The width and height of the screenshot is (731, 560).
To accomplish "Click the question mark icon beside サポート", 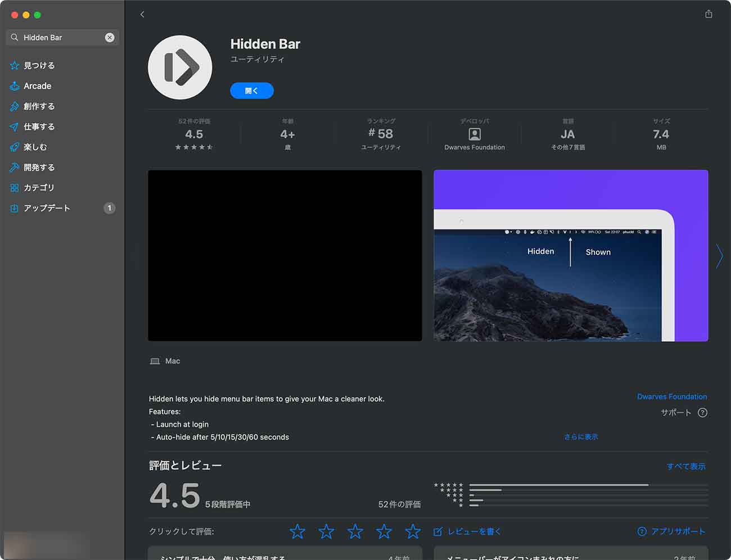I will click(x=702, y=413).
